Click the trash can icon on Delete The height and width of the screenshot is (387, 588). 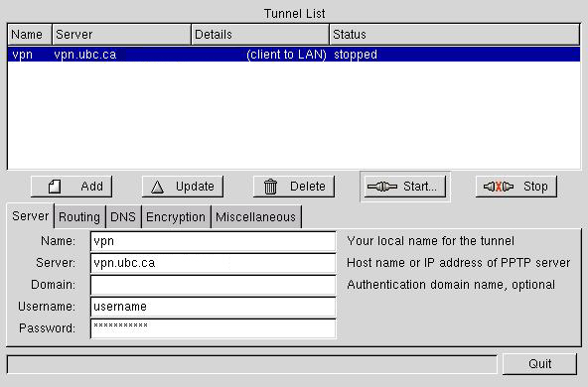[270, 187]
